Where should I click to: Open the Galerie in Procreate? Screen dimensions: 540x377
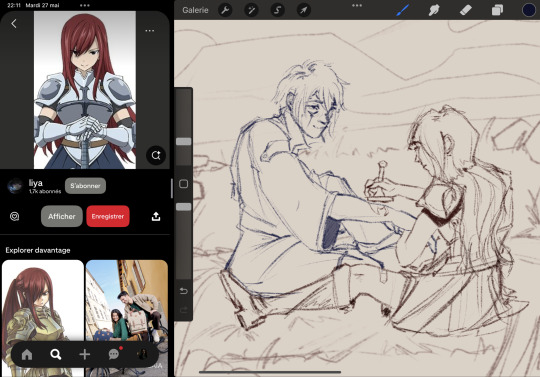click(x=195, y=10)
